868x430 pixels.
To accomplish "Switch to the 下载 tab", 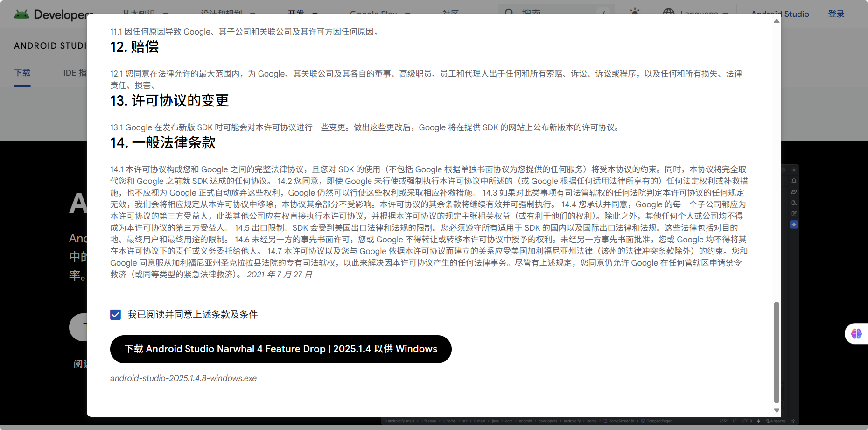I will click(22, 73).
